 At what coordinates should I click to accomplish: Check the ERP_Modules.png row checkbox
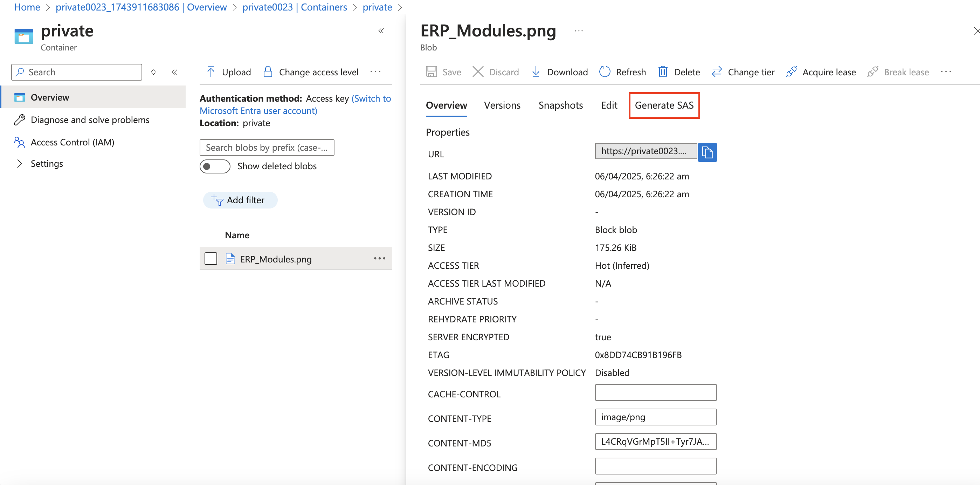(x=211, y=259)
